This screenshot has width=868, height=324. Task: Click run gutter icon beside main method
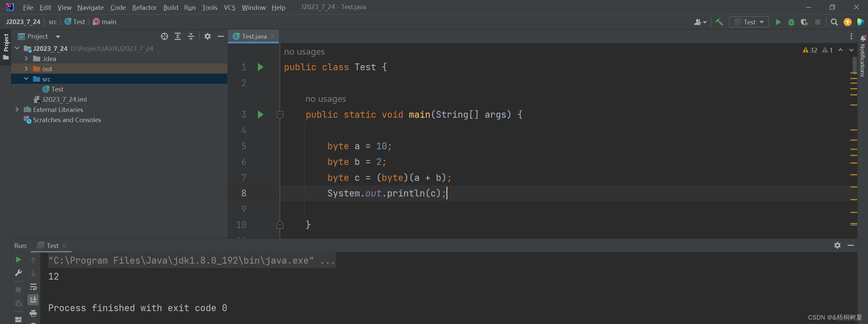point(261,114)
